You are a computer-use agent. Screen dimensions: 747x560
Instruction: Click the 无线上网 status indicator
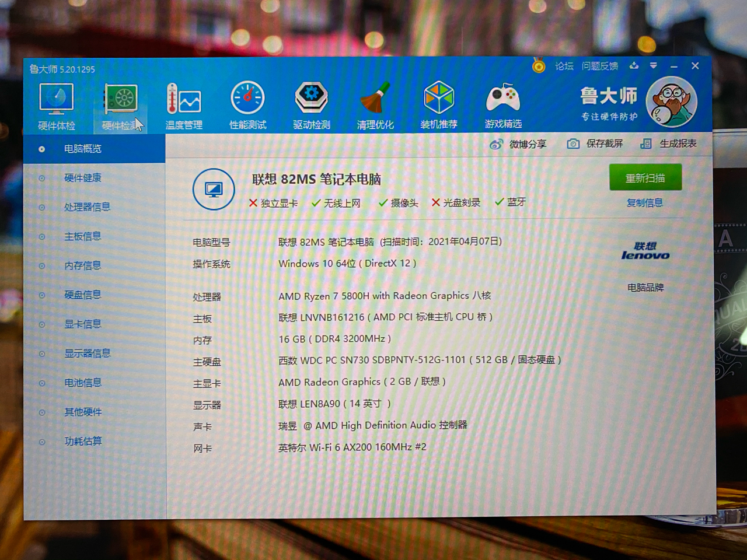point(336,203)
